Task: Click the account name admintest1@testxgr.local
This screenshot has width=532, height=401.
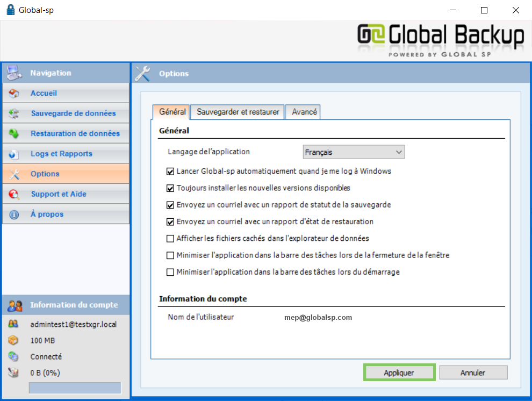Action: pos(74,324)
